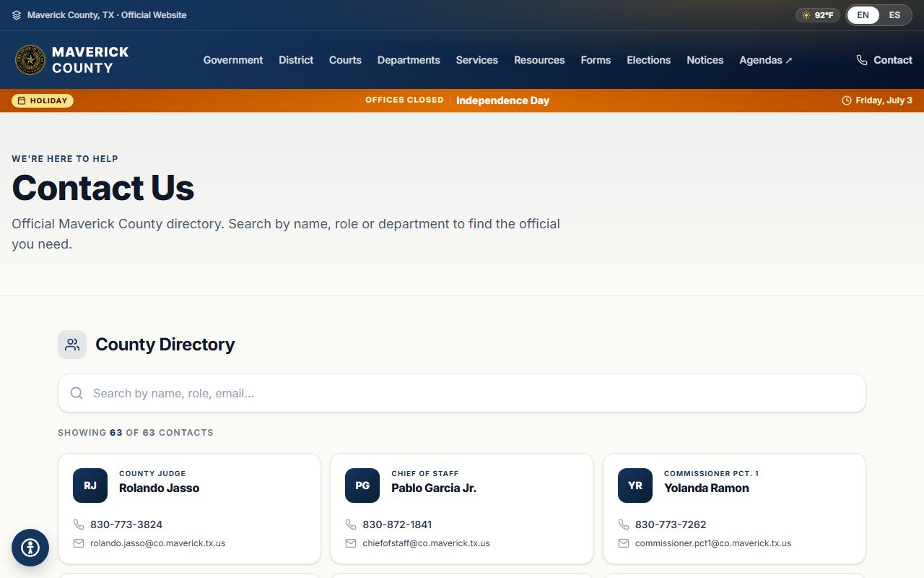Open the Resources menu
924x578 pixels.
[x=539, y=60]
